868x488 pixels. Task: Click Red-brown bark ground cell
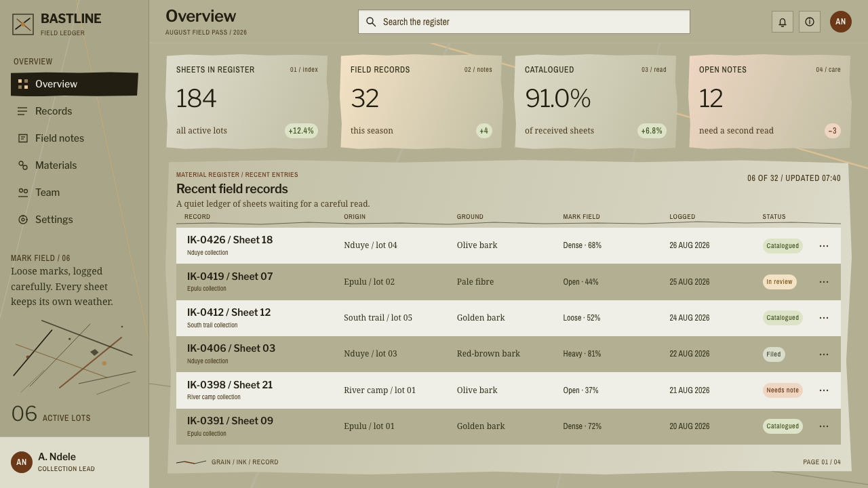pyautogui.click(x=488, y=354)
